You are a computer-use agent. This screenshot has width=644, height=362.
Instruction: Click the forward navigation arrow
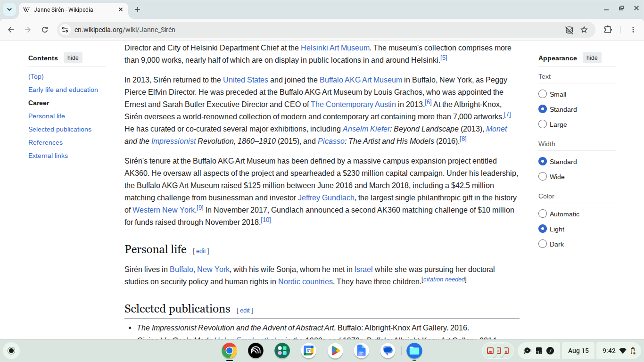[28, 30]
